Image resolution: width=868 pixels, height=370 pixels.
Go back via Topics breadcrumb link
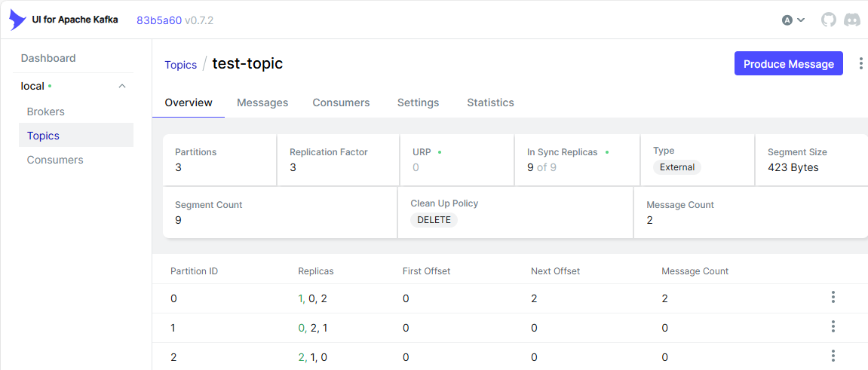point(180,65)
